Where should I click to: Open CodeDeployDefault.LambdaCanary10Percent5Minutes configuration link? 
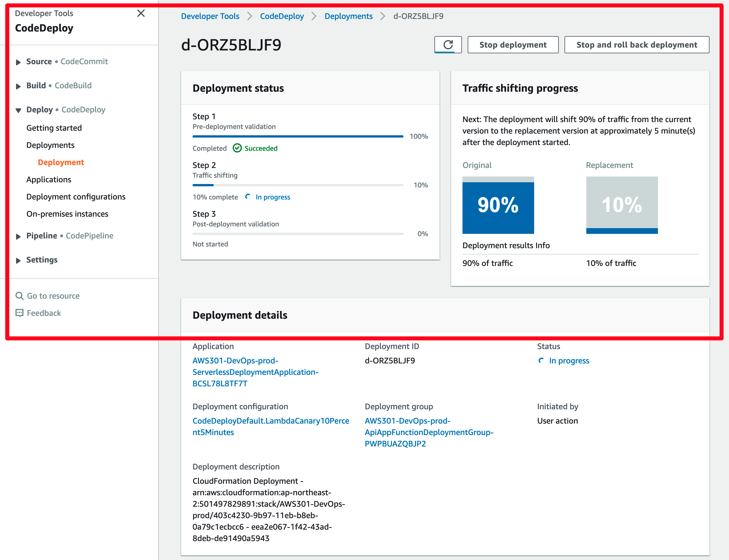tap(271, 426)
